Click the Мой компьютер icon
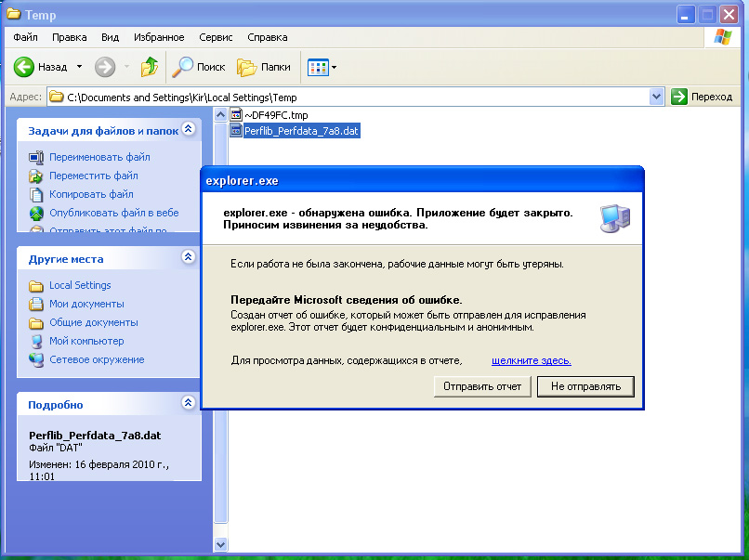The height and width of the screenshot is (560, 749). point(36,342)
